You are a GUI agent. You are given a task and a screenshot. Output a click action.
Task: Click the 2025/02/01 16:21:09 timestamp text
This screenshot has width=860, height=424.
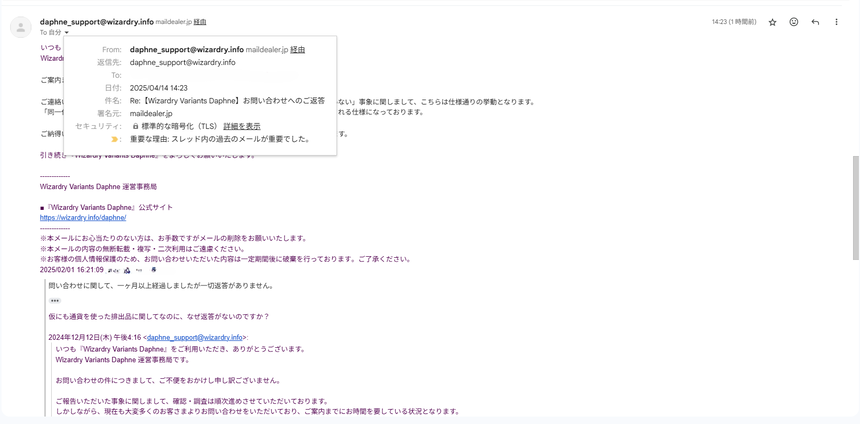click(x=72, y=270)
